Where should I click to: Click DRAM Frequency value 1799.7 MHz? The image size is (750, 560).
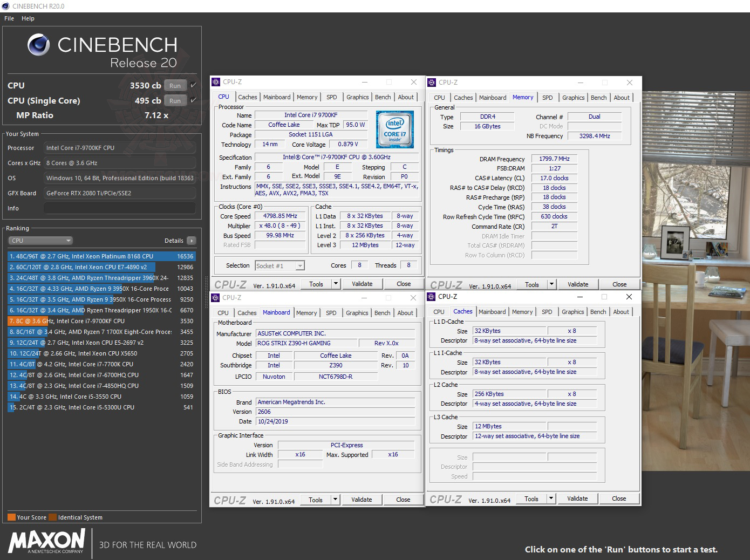554,159
